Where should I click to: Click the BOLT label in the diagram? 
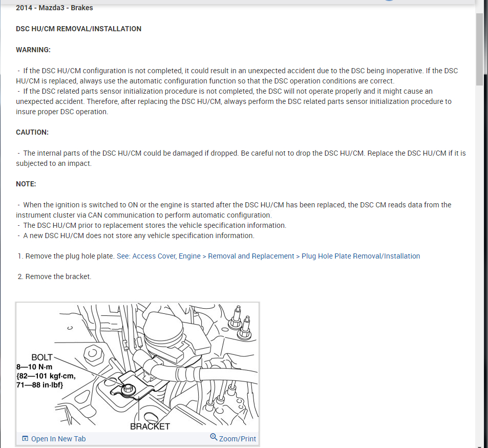(42, 357)
